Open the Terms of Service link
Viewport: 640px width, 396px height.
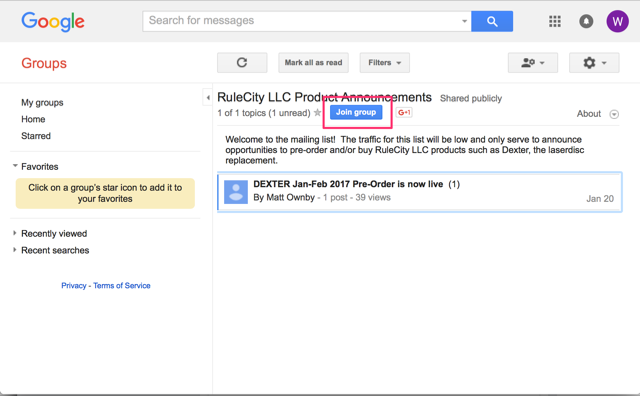pyautogui.click(x=122, y=286)
